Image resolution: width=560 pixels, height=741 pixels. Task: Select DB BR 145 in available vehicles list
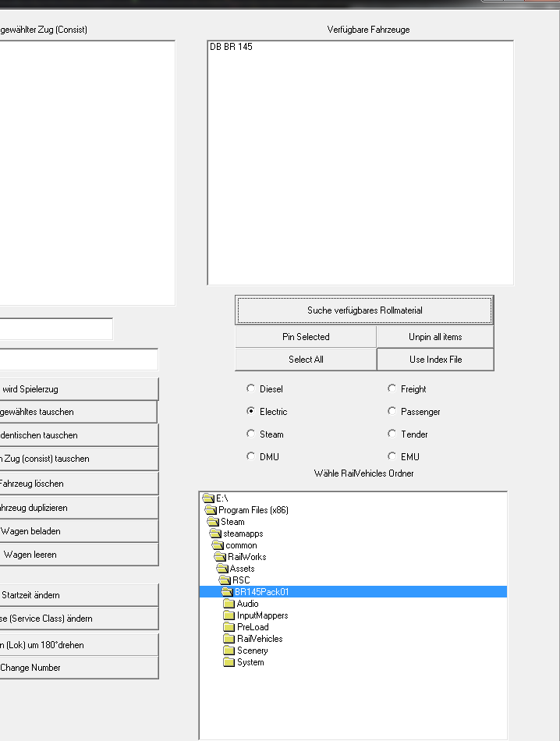[231, 47]
